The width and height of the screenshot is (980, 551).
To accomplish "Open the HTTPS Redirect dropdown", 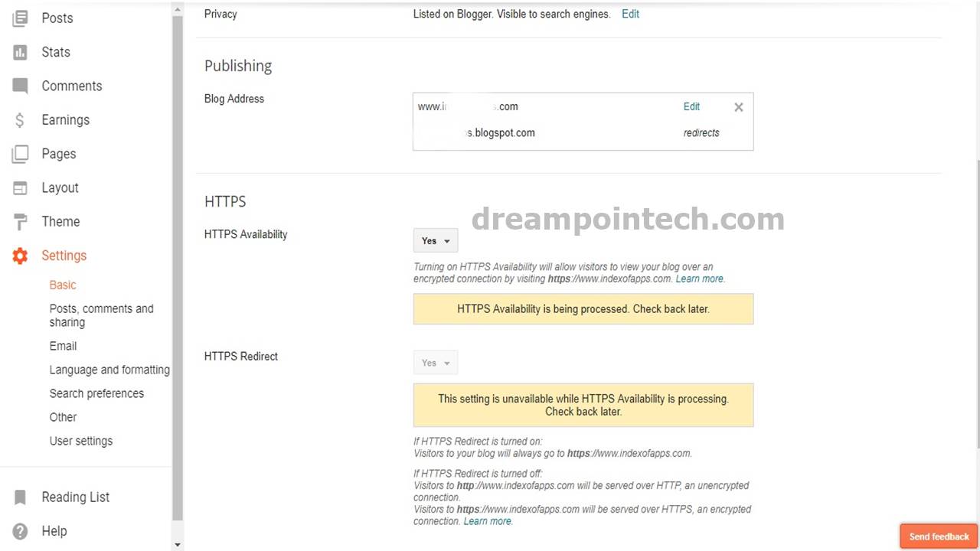I will [435, 362].
